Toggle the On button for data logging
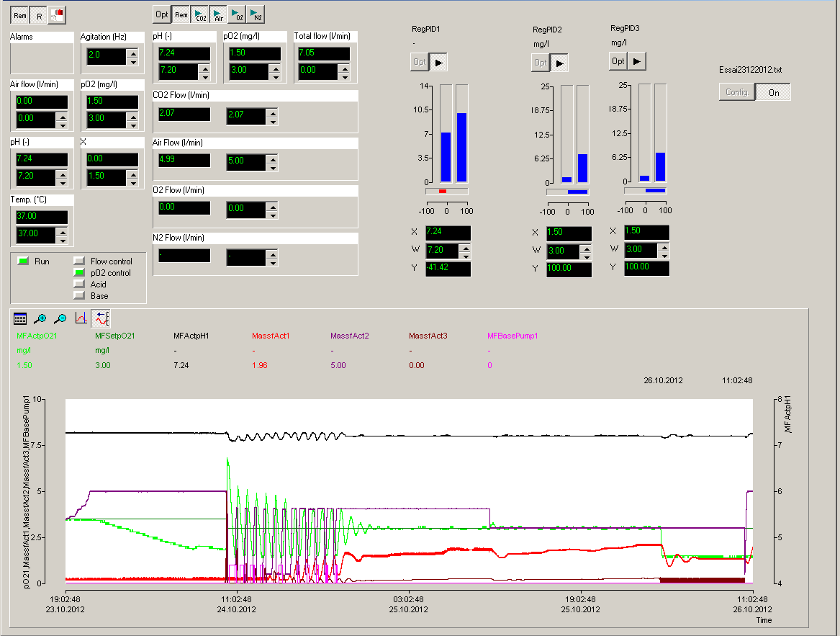Image resolution: width=840 pixels, height=636 pixels. point(774,92)
